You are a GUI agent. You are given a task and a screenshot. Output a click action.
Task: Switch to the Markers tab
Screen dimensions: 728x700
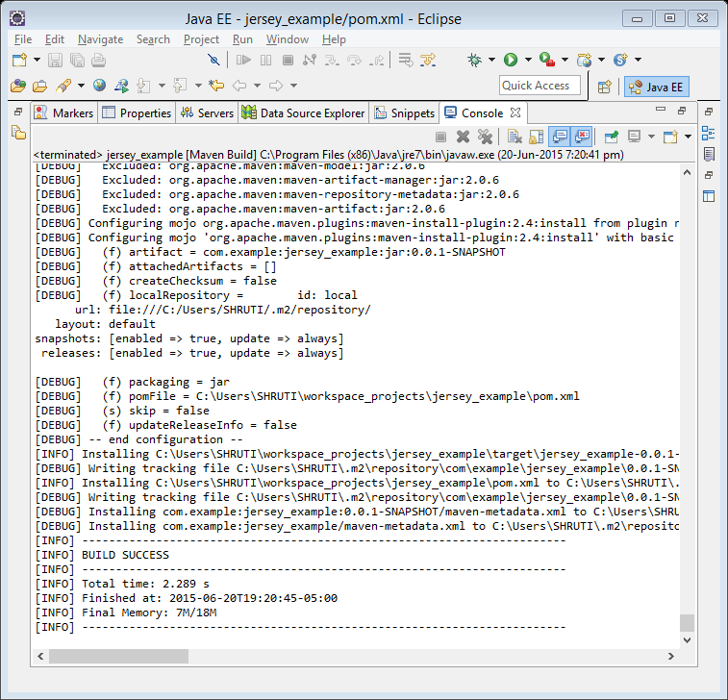(64, 112)
